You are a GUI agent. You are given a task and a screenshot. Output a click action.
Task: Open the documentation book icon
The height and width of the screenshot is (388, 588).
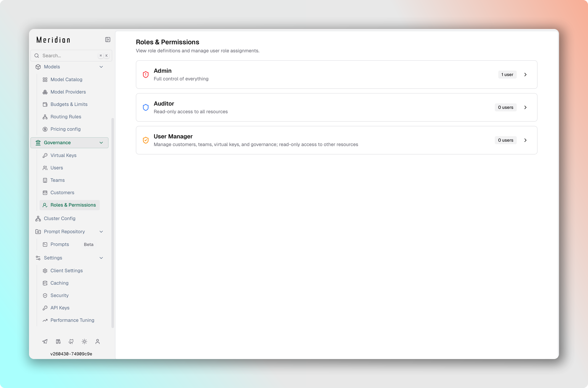(58, 342)
